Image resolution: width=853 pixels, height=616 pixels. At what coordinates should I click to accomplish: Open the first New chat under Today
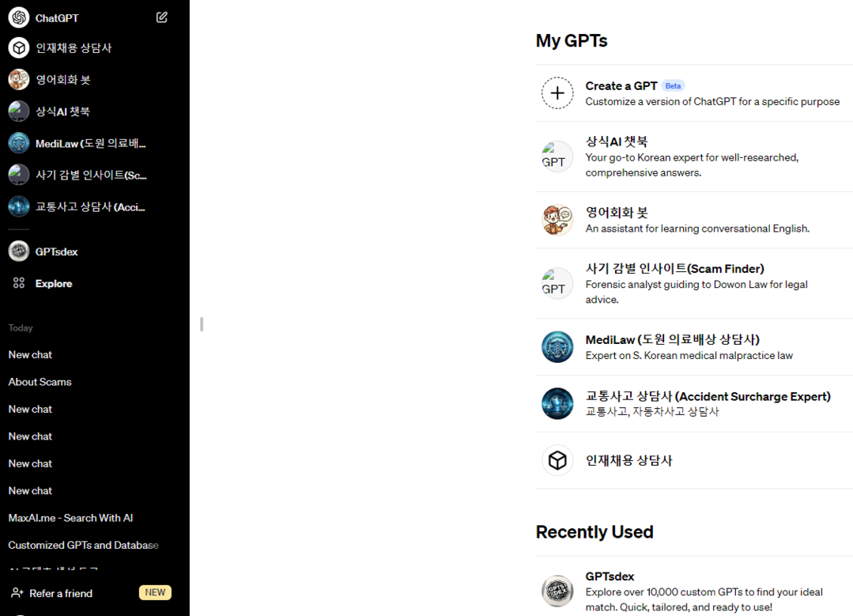31,355
